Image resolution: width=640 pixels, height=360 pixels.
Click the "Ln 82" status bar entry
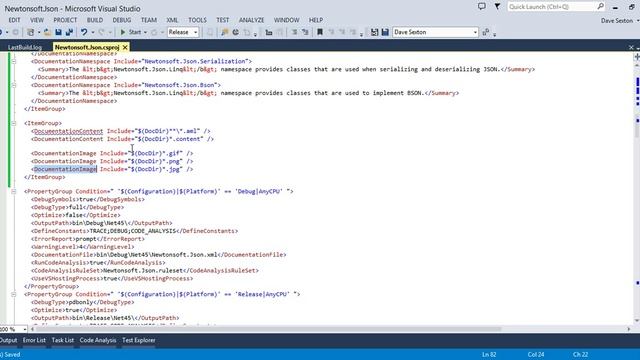(489, 354)
